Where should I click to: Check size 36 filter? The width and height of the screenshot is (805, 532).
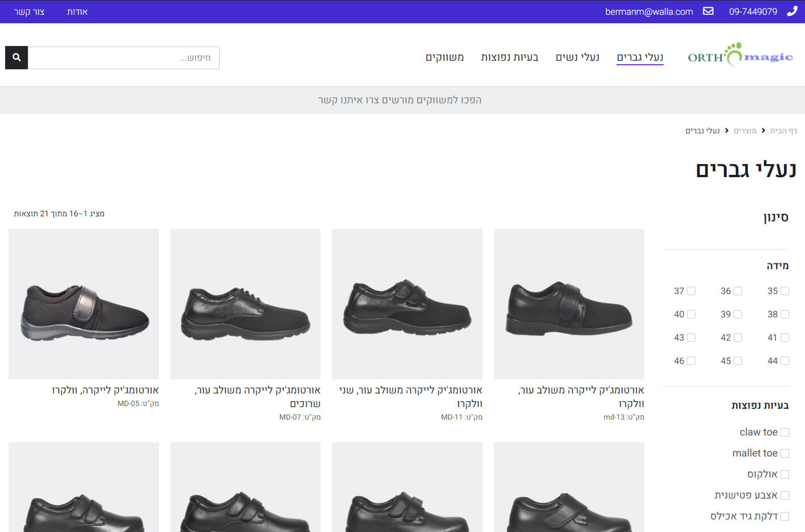coord(737,291)
